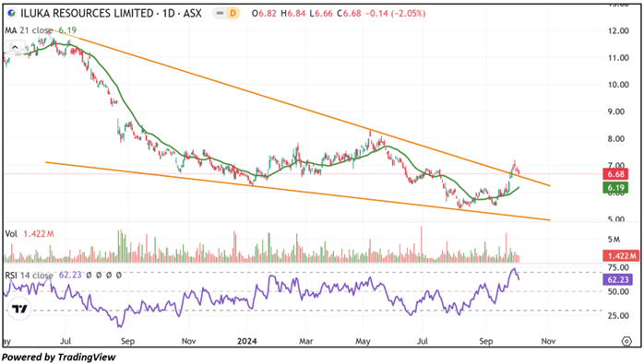The image size is (644, 364).
Task: Select the red 1.422 M volume axis label
Action: [x=620, y=256]
